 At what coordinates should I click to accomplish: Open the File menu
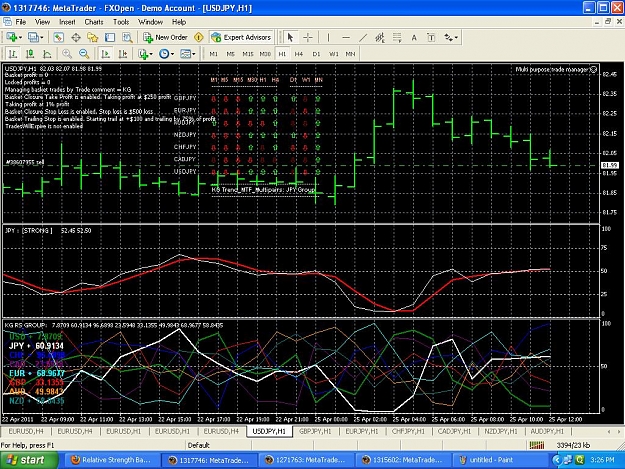(x=20, y=22)
